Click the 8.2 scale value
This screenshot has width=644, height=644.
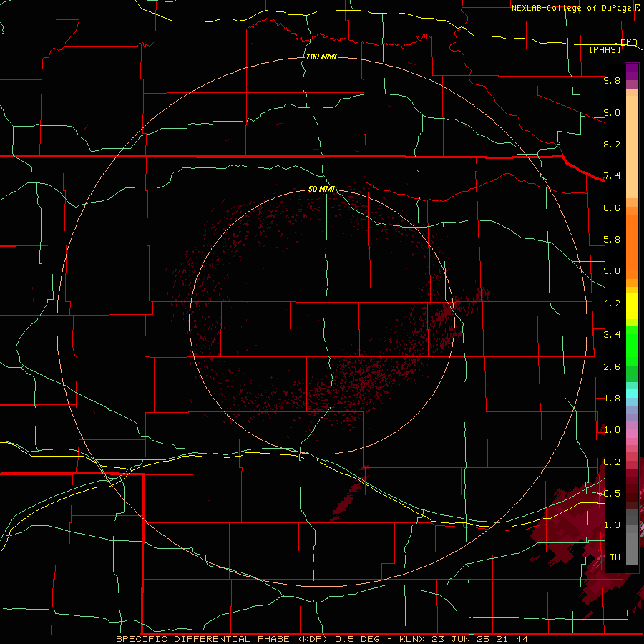point(612,144)
